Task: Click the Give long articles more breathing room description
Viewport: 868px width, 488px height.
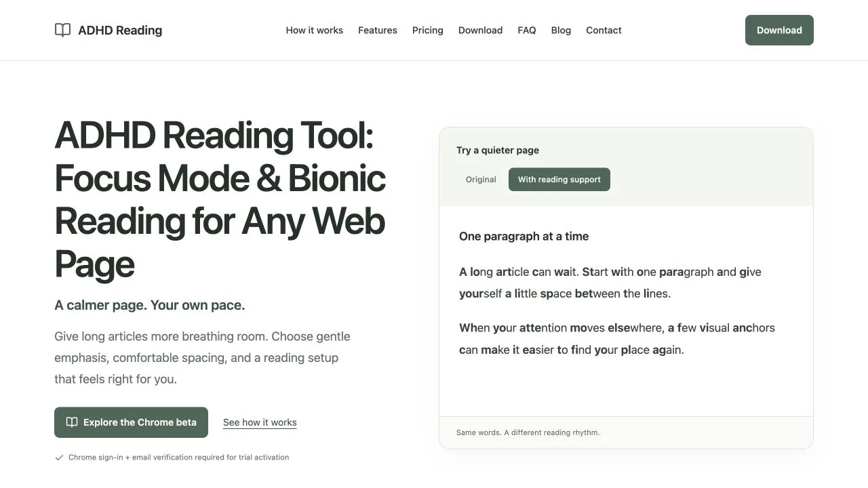Action: (x=203, y=358)
